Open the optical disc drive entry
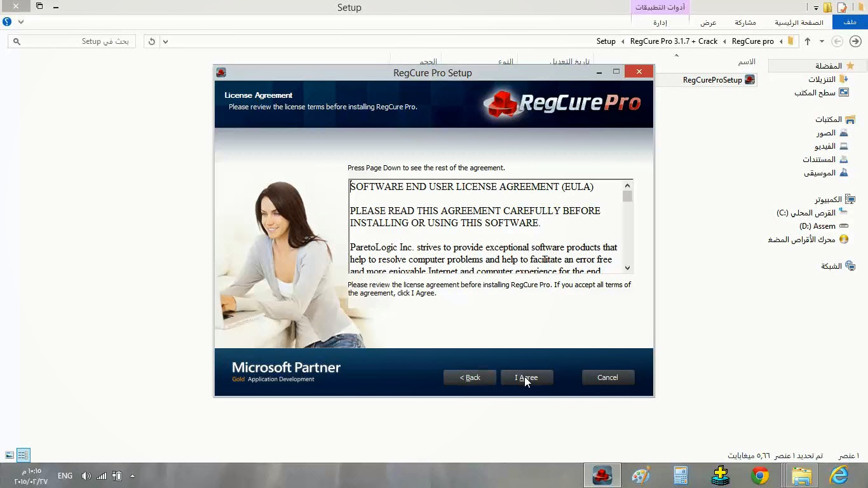 pos(808,240)
